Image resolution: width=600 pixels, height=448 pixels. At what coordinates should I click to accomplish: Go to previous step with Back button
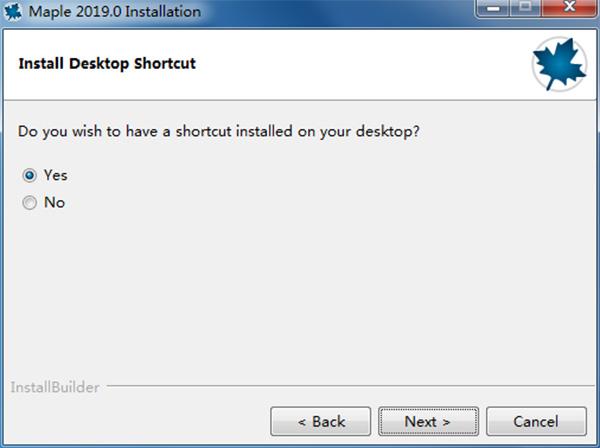[321, 422]
